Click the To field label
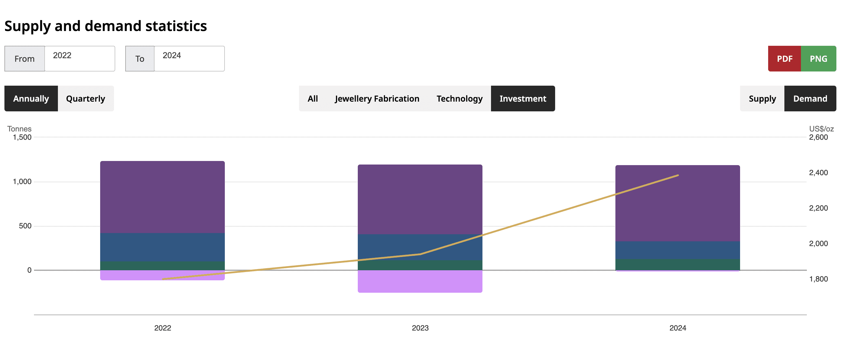The height and width of the screenshot is (358, 868). click(140, 58)
